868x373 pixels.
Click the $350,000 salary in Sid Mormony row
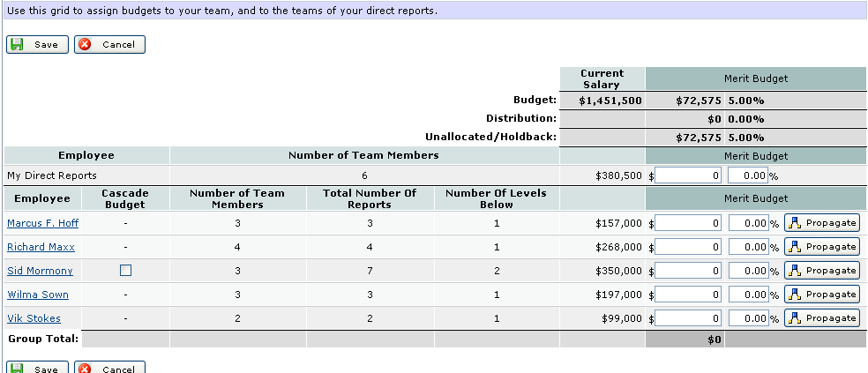click(x=619, y=271)
